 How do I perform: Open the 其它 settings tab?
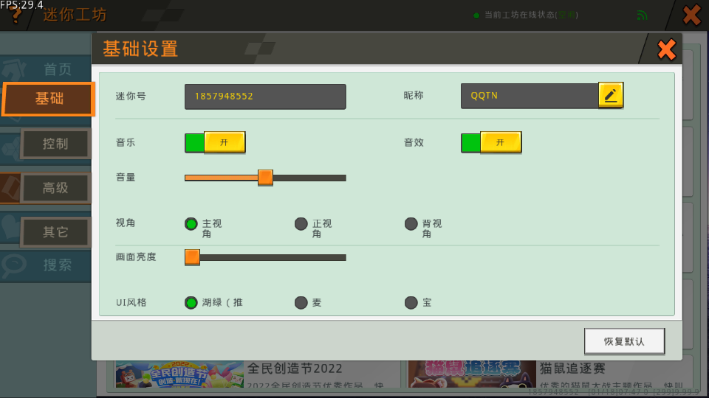click(56, 232)
